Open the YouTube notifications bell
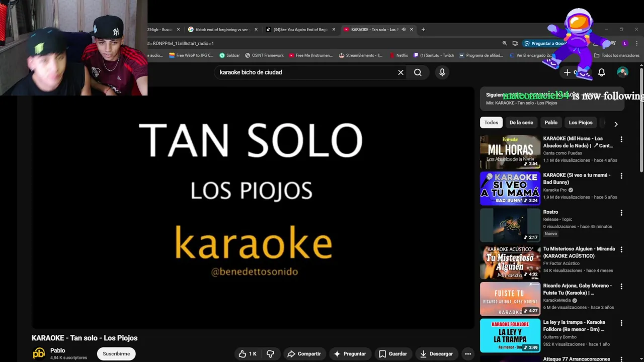The width and height of the screenshot is (644, 362). pos(601,72)
